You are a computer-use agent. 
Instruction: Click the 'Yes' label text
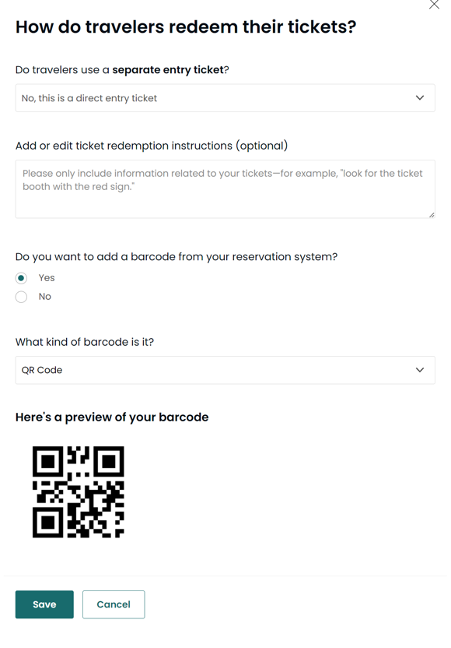(47, 278)
